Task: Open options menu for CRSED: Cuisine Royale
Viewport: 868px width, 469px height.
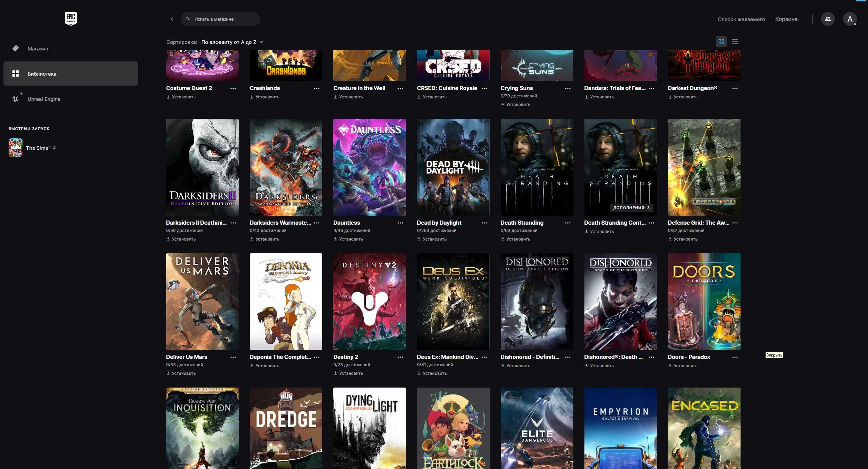Action: pyautogui.click(x=484, y=89)
